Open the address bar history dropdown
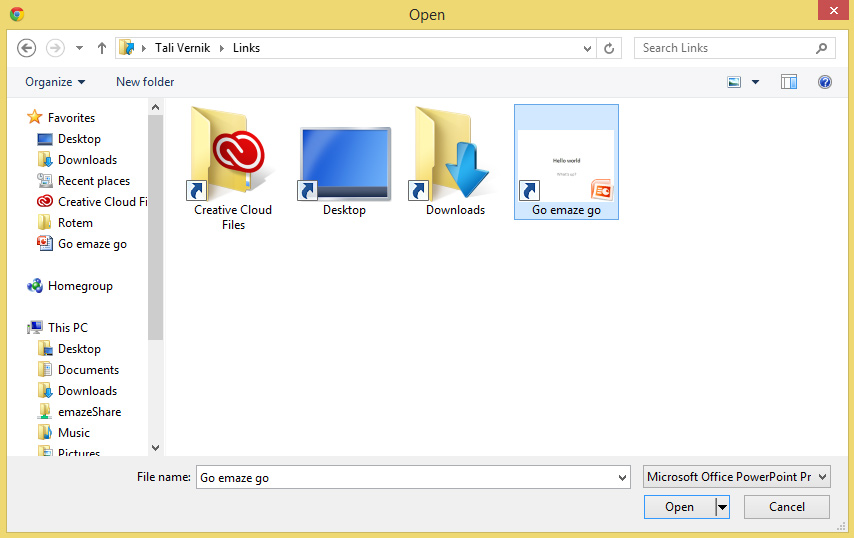The height and width of the screenshot is (538, 854). (x=587, y=48)
